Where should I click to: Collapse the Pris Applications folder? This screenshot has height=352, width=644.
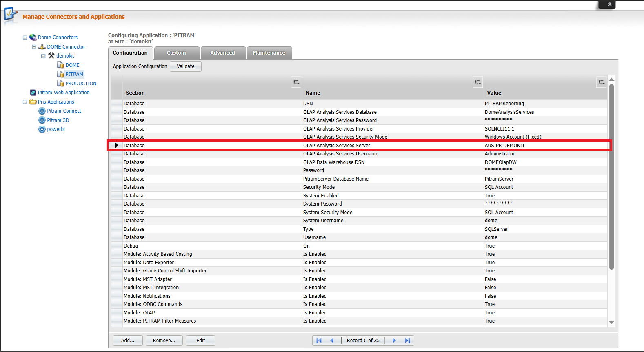pyautogui.click(x=25, y=102)
